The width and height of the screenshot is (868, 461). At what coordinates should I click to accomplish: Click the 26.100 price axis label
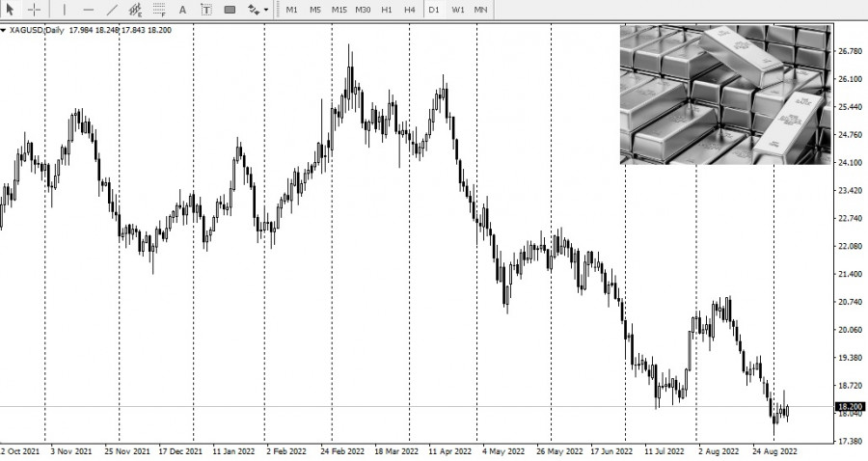[x=851, y=79]
